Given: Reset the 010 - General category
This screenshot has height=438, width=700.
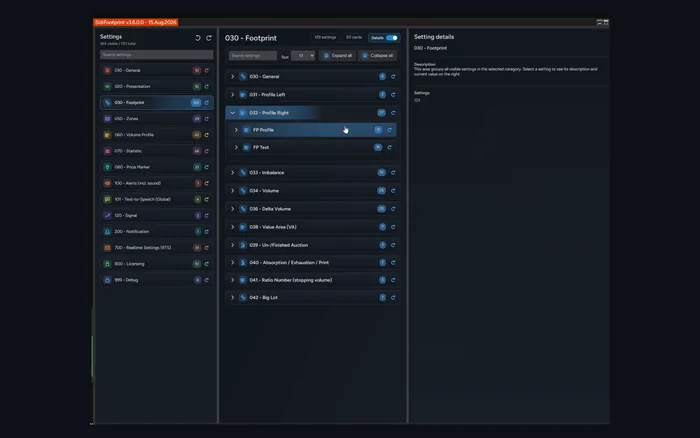Looking at the screenshot, I should click(207, 71).
